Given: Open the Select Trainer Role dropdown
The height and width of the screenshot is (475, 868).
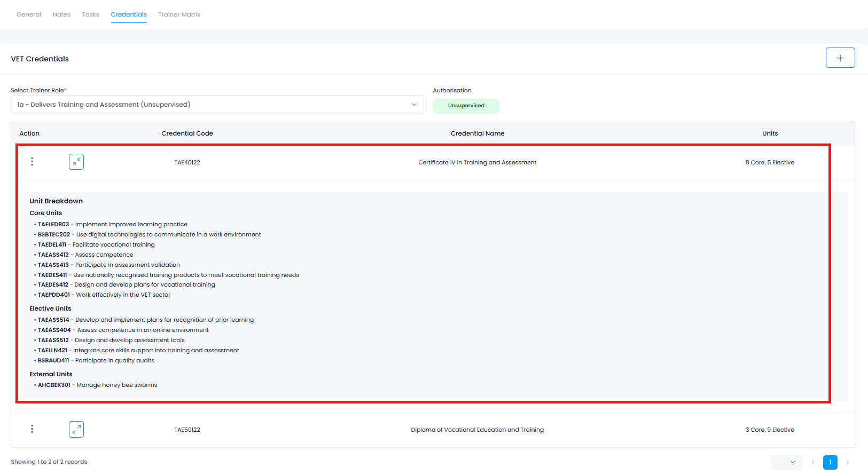Looking at the screenshot, I should tap(217, 105).
